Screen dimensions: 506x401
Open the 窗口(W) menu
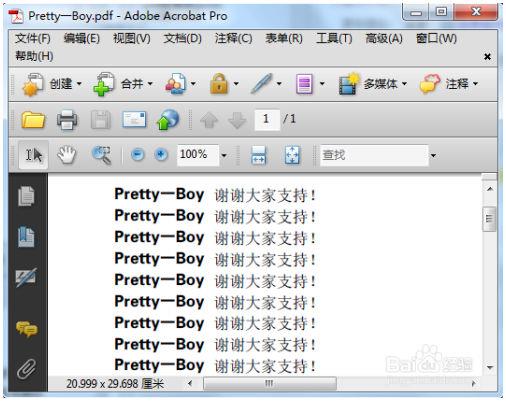tap(436, 39)
